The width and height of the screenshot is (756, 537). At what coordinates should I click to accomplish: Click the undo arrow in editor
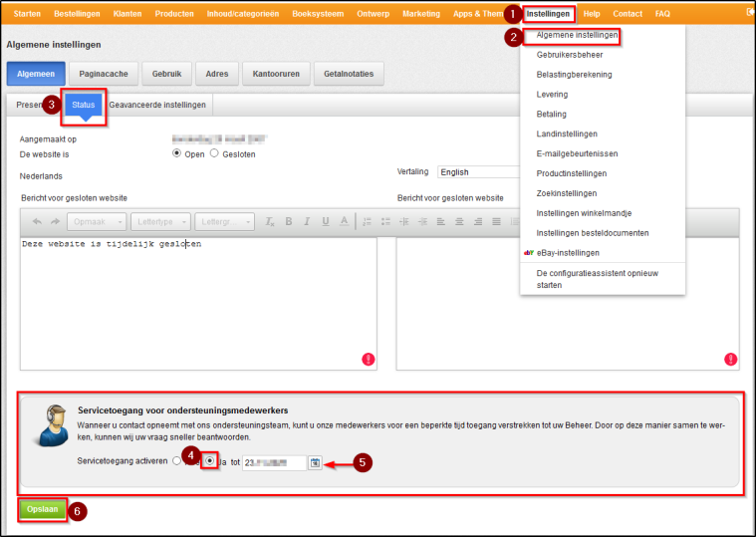pos(38,221)
